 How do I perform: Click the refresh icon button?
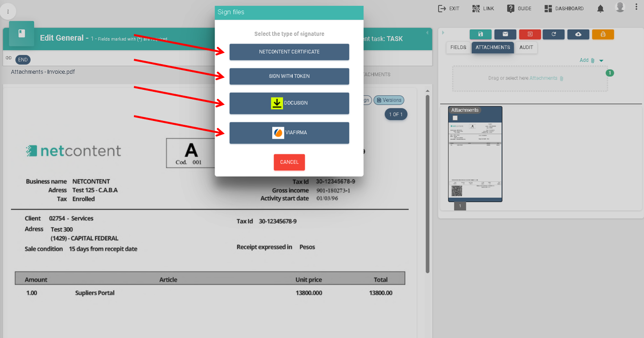point(554,34)
